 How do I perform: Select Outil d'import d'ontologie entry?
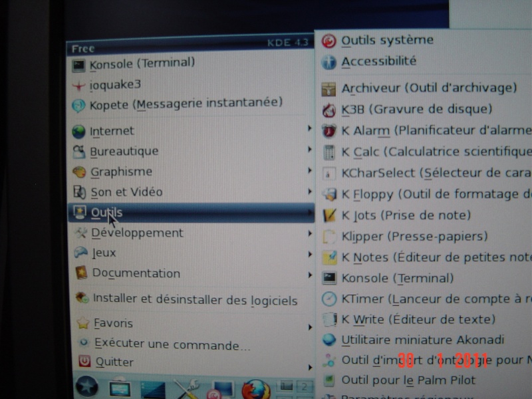point(427,360)
